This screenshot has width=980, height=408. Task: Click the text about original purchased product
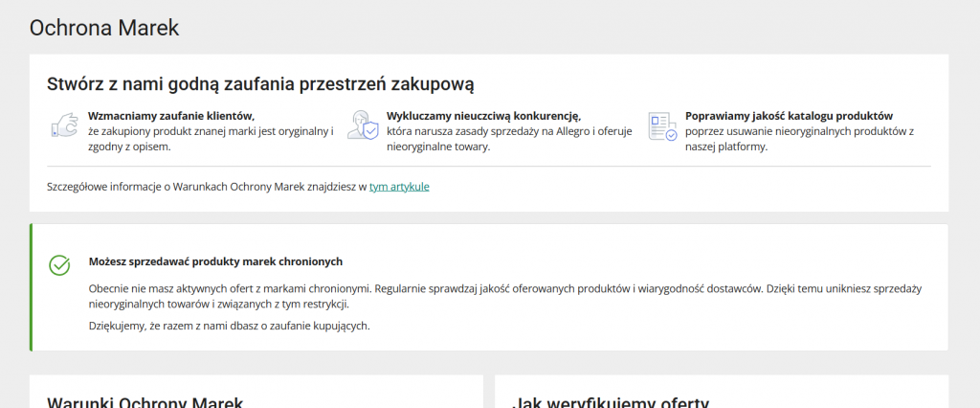coord(211,139)
